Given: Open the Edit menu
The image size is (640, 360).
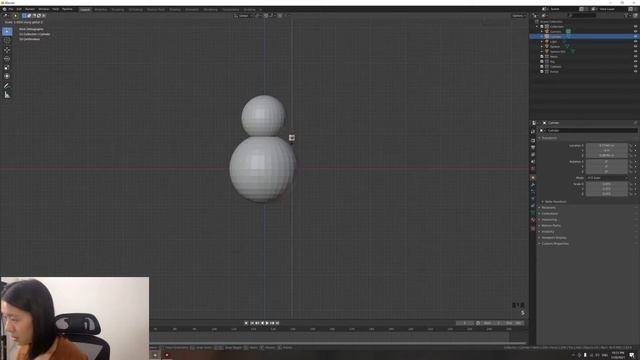Looking at the screenshot, I should [19, 9].
